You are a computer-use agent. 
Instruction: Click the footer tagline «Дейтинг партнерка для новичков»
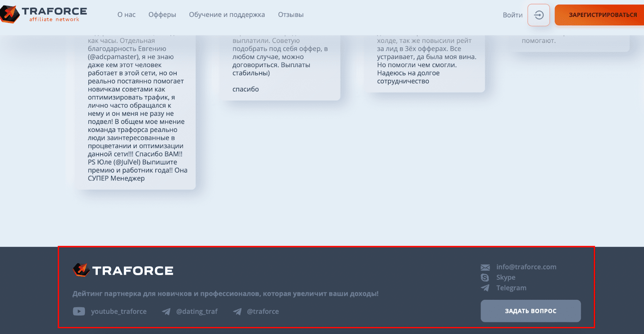[225, 294]
